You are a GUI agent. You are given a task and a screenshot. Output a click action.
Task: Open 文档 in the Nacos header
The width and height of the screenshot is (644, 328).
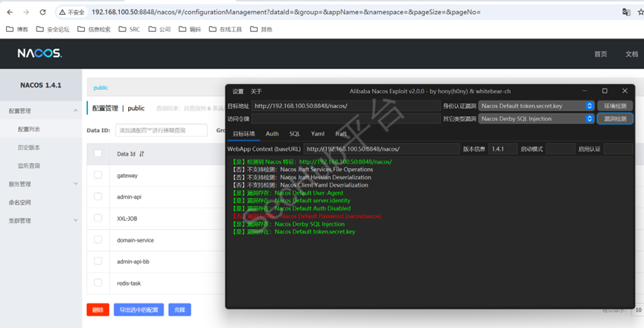(631, 54)
